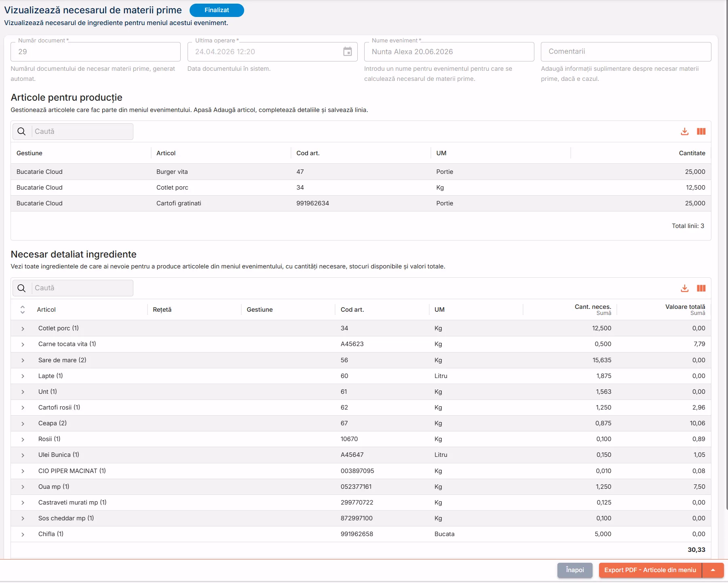Open column chooser icon in Necesar detaliat ingrediente table
The image size is (728, 583).
[701, 288]
